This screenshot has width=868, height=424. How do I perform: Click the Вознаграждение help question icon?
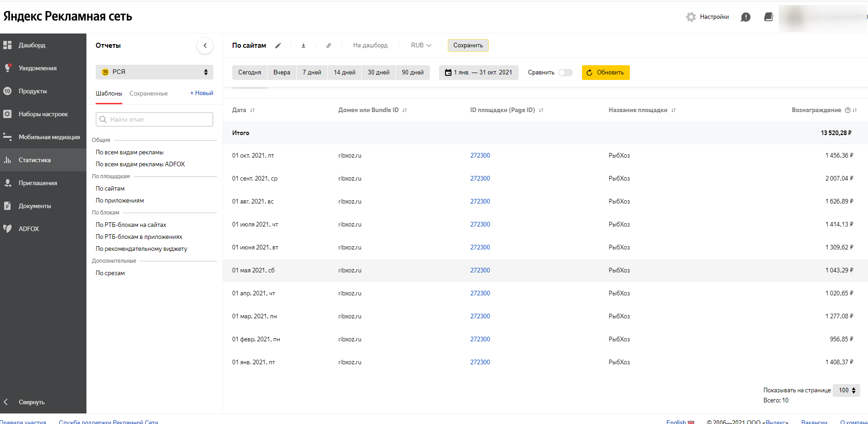[847, 110]
